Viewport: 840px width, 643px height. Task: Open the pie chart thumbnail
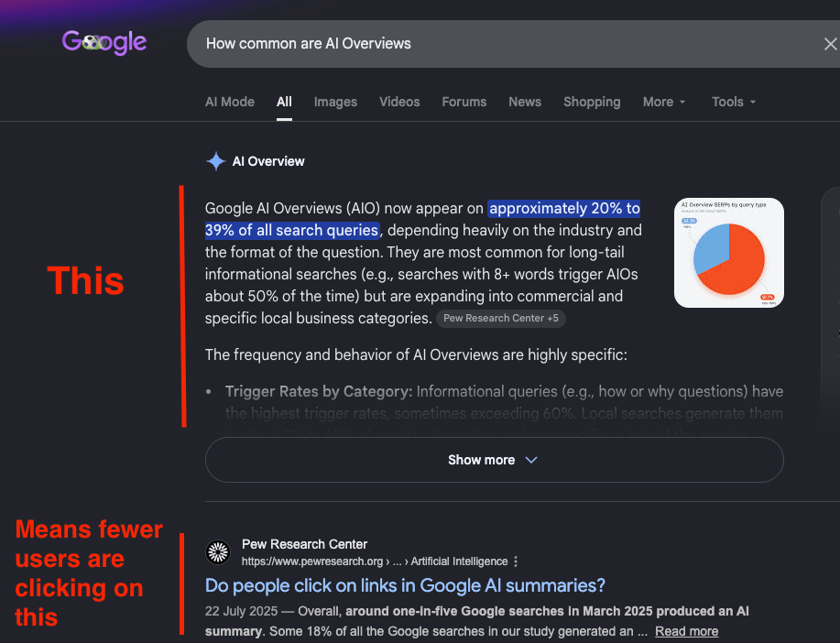pyautogui.click(x=728, y=253)
